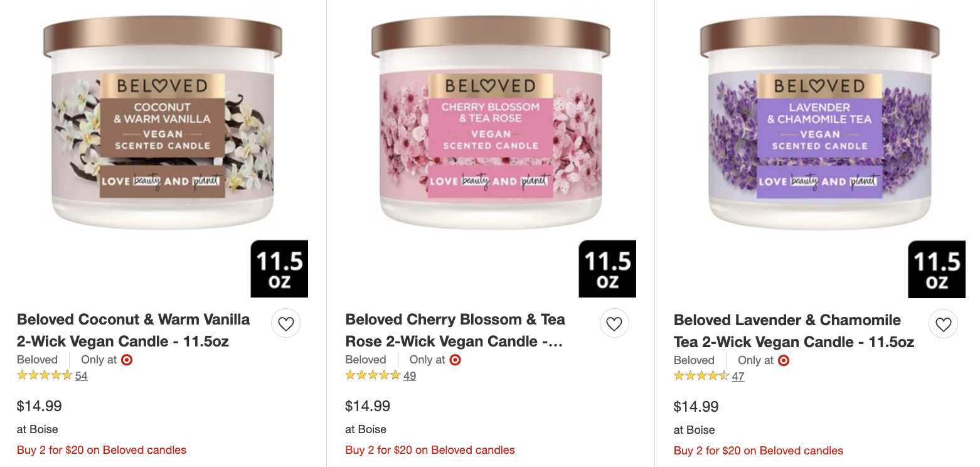View Buy 2 for $20 deal under Lavender candle
This screenshot has height=467, width=980.
759,451
